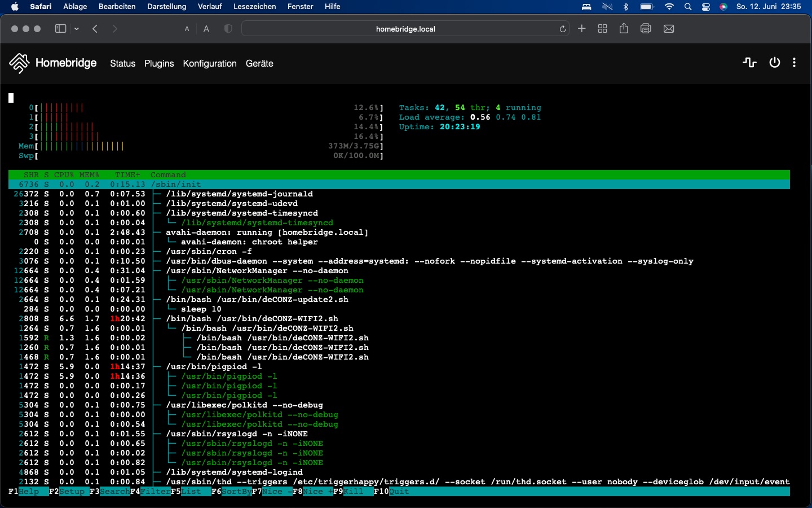
Task: Add a new Safari tab
Action: 582,29
